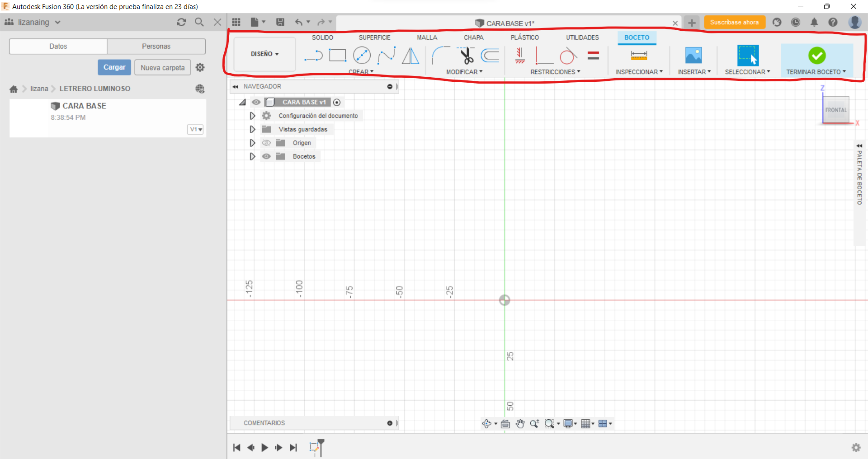Activate the Mirror sketch tool
Image resolution: width=868 pixels, height=459 pixels.
(410, 56)
